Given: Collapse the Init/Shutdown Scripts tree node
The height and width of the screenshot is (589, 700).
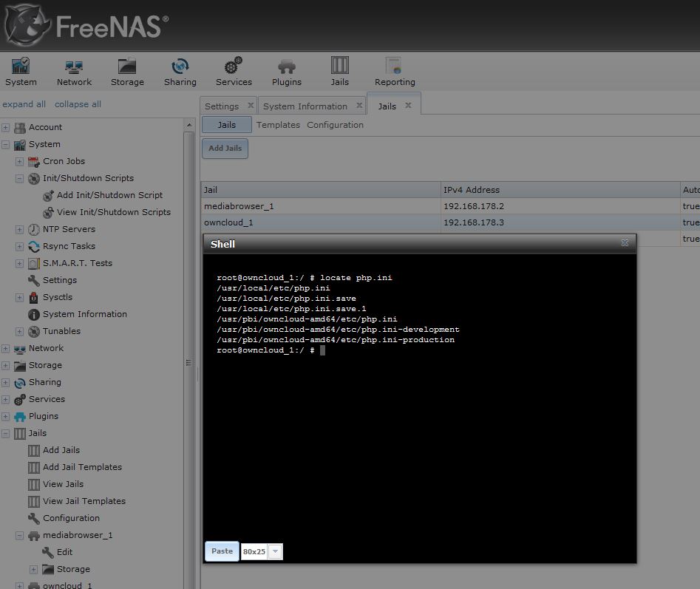Looking at the screenshot, I should 20,179.
